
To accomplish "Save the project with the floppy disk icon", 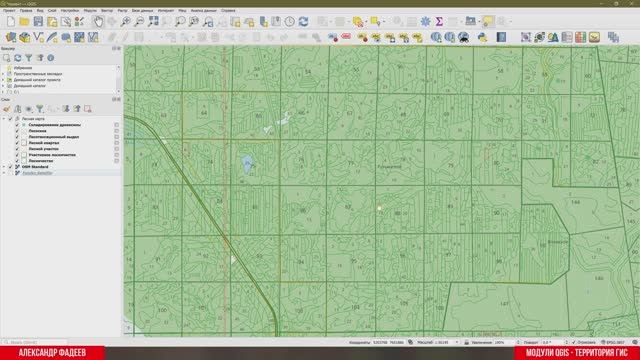I will (x=38, y=22).
